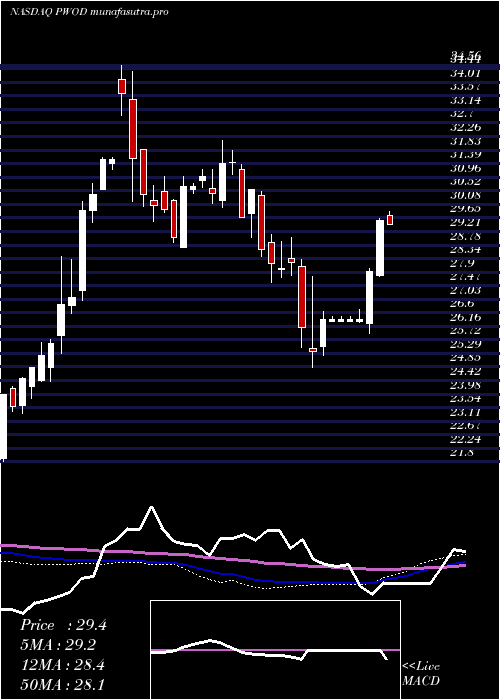Screen dimensions: 500x700
Task: Select the 28.78 price axis label
Action: (465, 236)
